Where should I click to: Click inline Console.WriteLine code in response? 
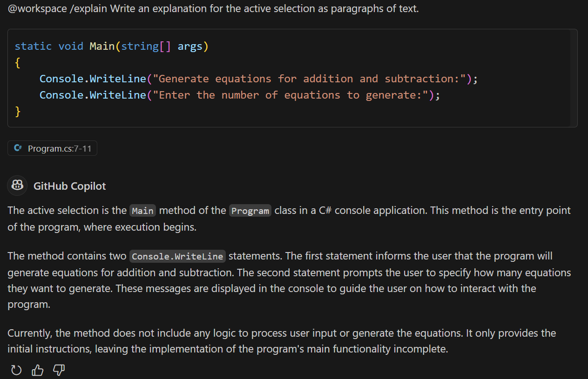177,256
